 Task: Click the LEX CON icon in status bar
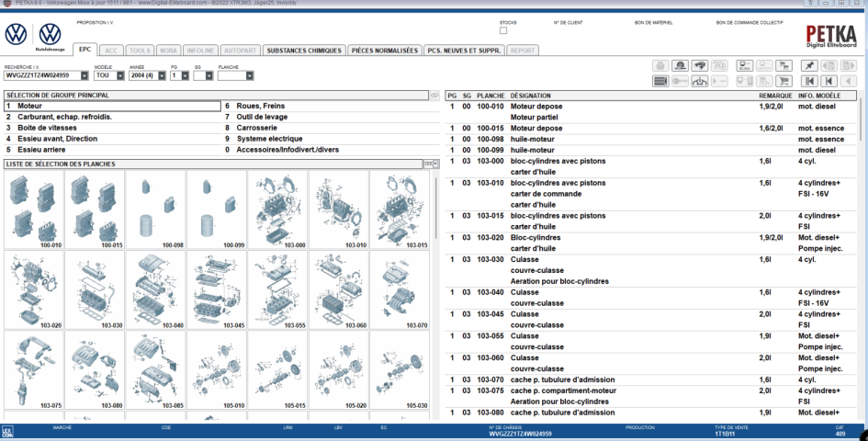click(x=7, y=432)
